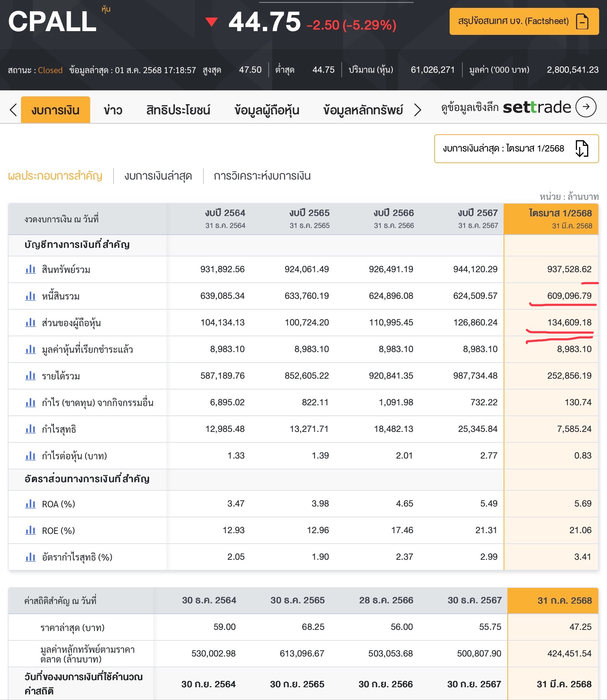Click the ราคาล่าสุด (บาท) row label
This screenshot has width=607, height=700.
(72, 628)
